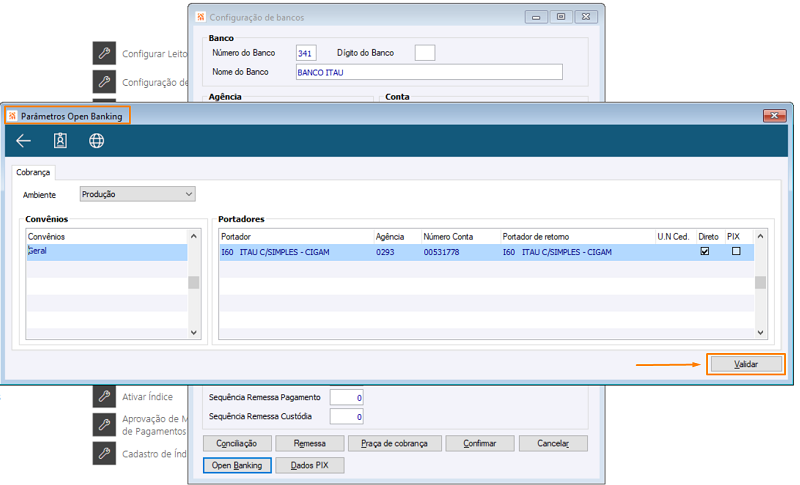The width and height of the screenshot is (800, 485).
Task: Close the Parâmetros Open Banking window
Action: [774, 116]
